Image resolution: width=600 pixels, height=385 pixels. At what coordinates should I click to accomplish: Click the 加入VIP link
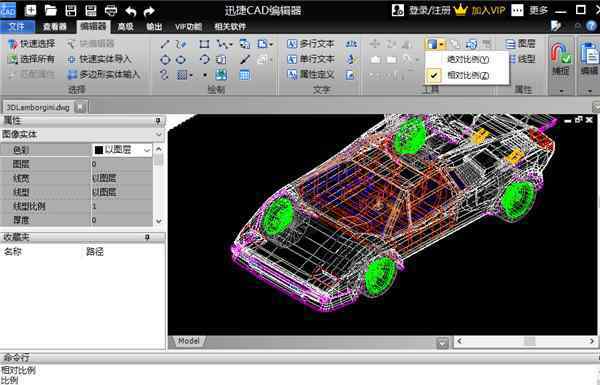[488, 10]
